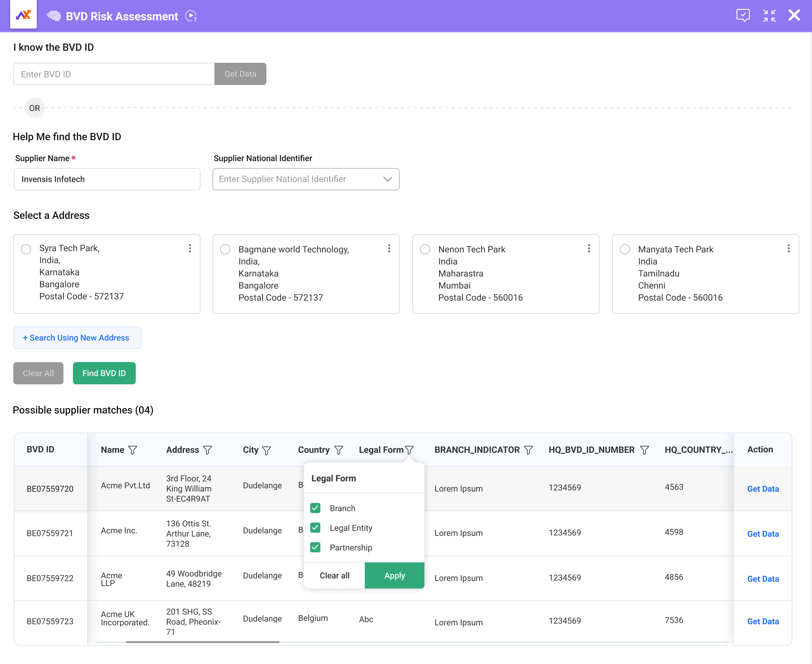Expand Supplier National Identifier dropdown
Image resolution: width=812 pixels, height=664 pixels.
tap(387, 179)
